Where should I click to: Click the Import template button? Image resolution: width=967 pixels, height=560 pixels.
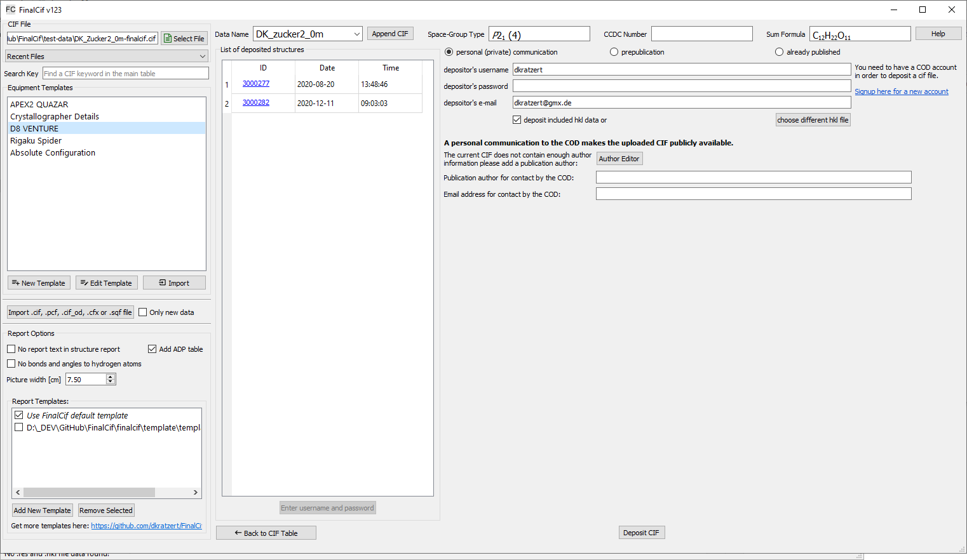(174, 283)
